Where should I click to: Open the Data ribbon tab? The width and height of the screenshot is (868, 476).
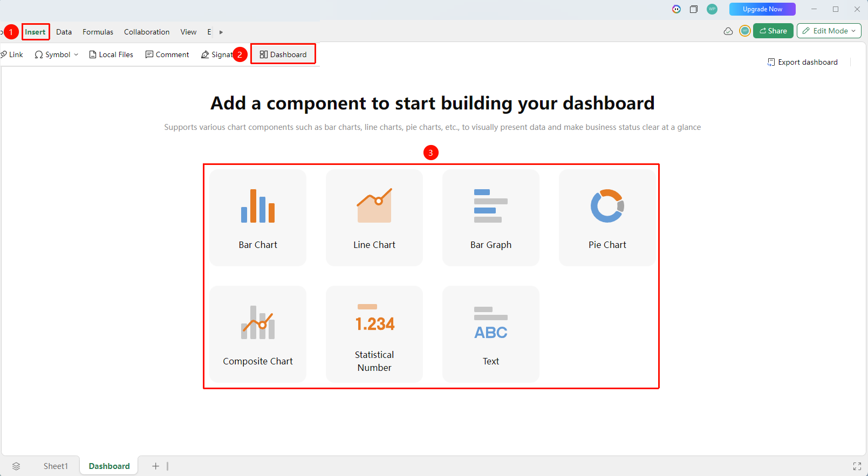pos(64,32)
